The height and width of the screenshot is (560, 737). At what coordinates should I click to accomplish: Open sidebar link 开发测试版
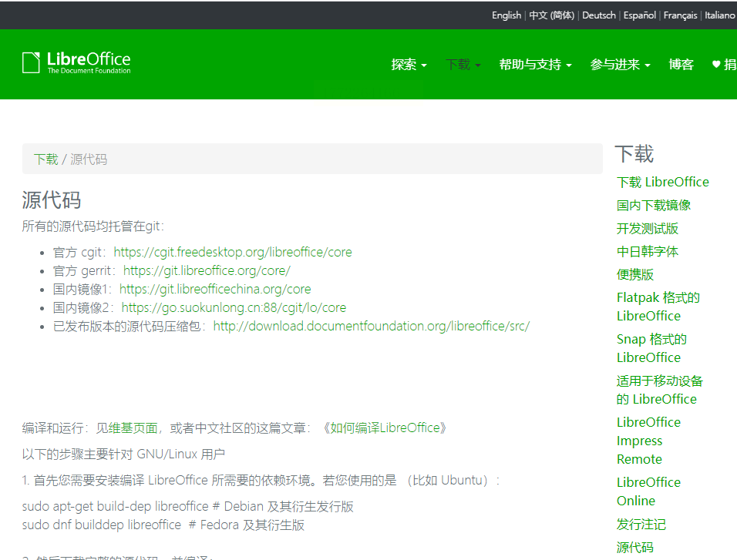tap(648, 229)
